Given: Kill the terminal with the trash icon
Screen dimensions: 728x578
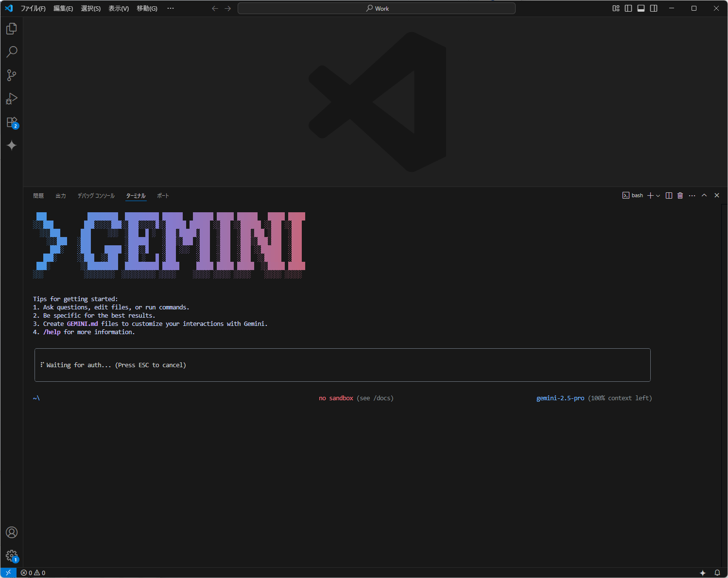Looking at the screenshot, I should [x=680, y=195].
